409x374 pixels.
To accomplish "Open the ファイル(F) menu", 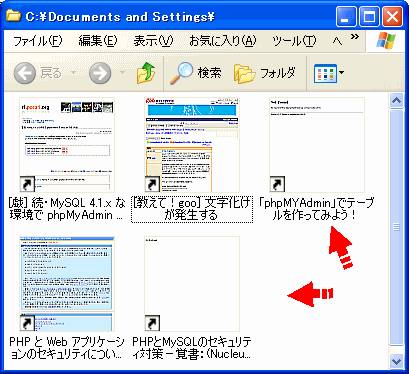I will pyautogui.click(x=37, y=41).
